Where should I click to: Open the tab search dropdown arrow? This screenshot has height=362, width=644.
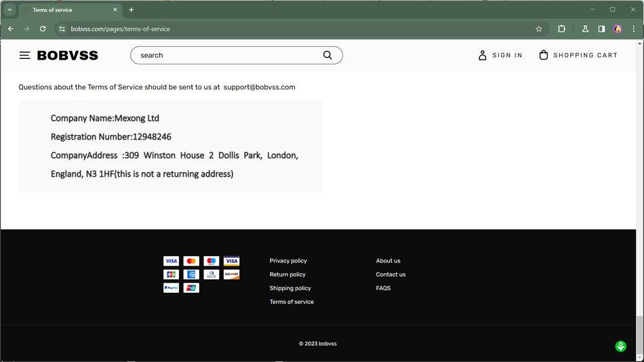click(9, 9)
